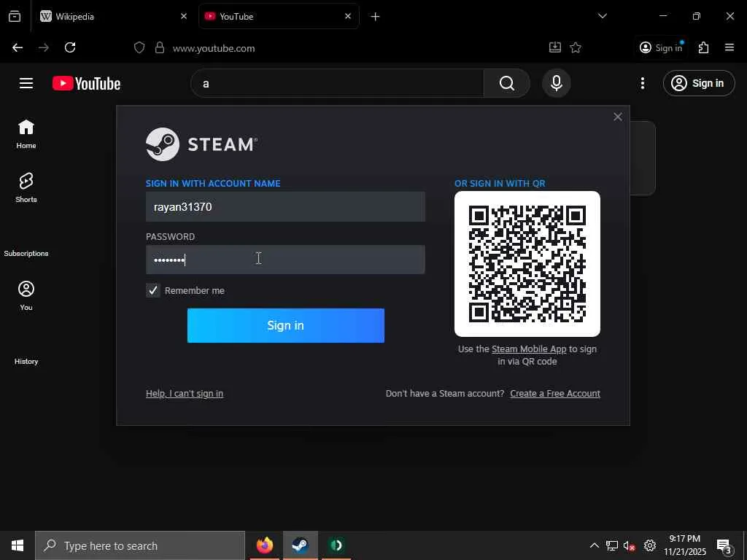The width and height of the screenshot is (747, 560).
Task: Open the notification center icon
Action: pos(724,545)
